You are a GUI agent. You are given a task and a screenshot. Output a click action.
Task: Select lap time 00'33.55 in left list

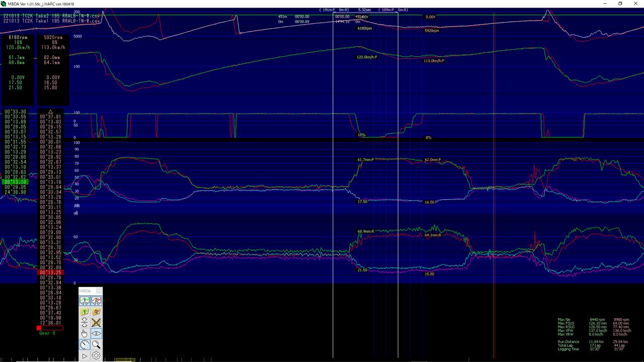[15, 117]
